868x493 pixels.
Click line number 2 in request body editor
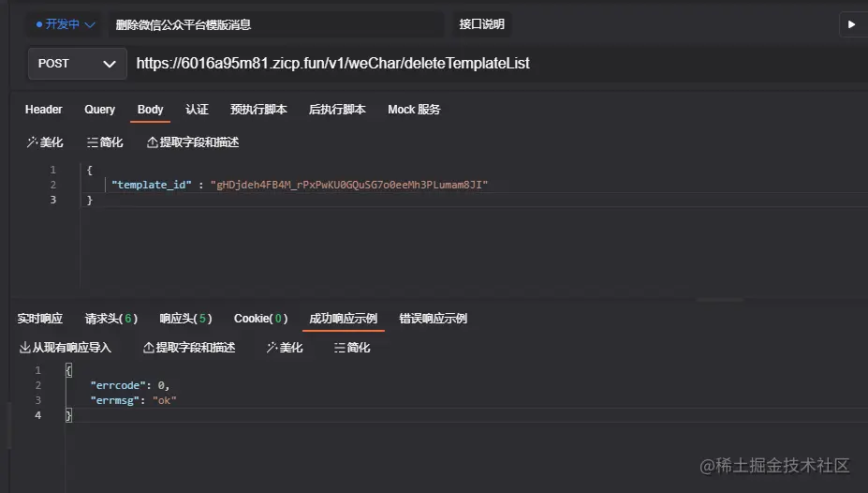53,185
